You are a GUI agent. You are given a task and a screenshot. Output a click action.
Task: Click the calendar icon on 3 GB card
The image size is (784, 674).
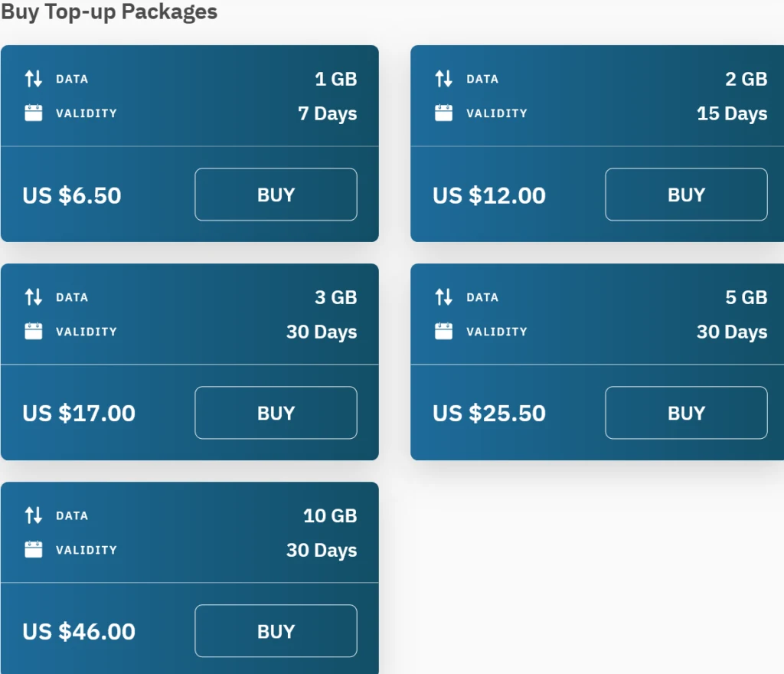coord(34,332)
